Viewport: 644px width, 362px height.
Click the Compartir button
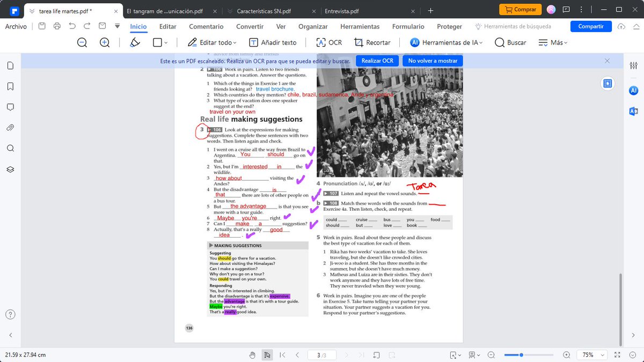[x=591, y=26]
